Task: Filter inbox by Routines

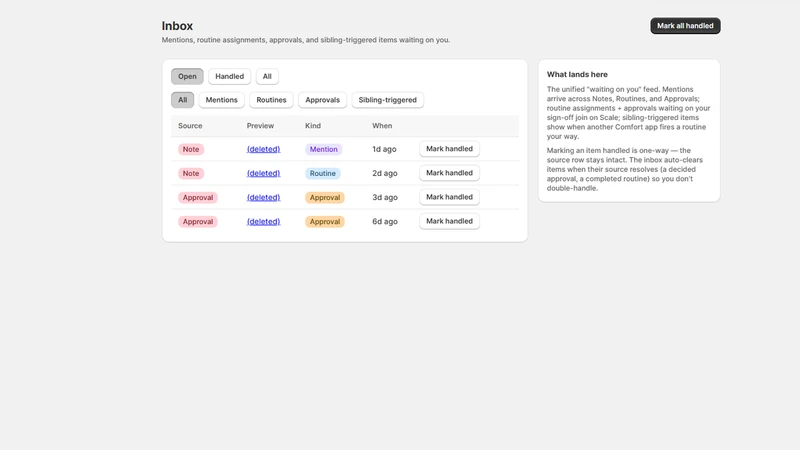Action: [x=271, y=100]
